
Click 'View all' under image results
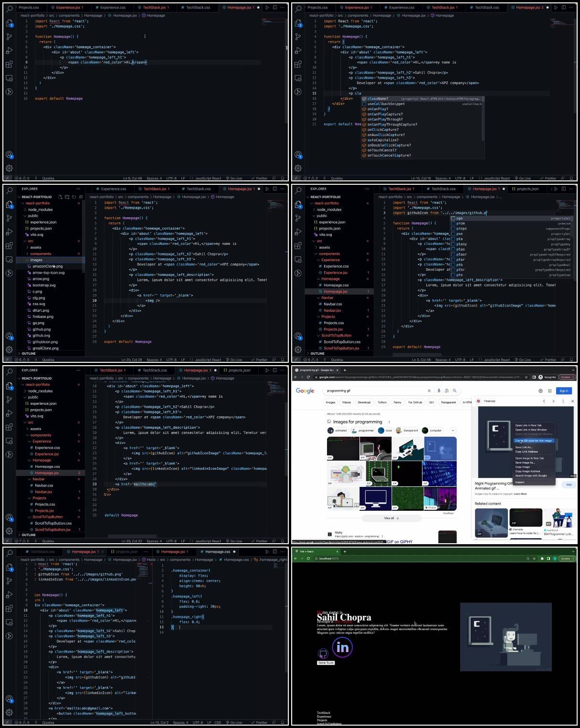click(x=391, y=518)
